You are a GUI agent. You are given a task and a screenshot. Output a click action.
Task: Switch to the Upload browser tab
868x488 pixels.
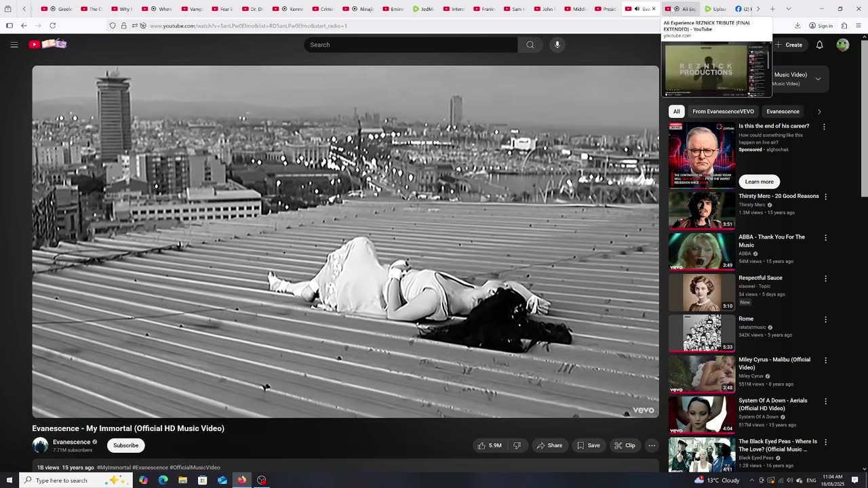click(715, 9)
